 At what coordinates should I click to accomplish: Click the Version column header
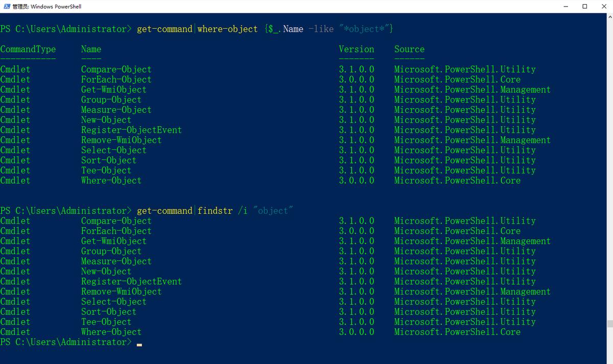click(356, 50)
